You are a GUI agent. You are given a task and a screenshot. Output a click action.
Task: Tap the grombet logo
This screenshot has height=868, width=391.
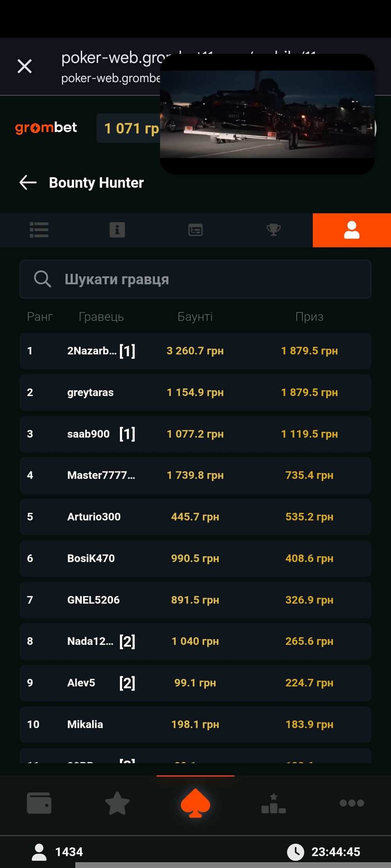point(46,128)
